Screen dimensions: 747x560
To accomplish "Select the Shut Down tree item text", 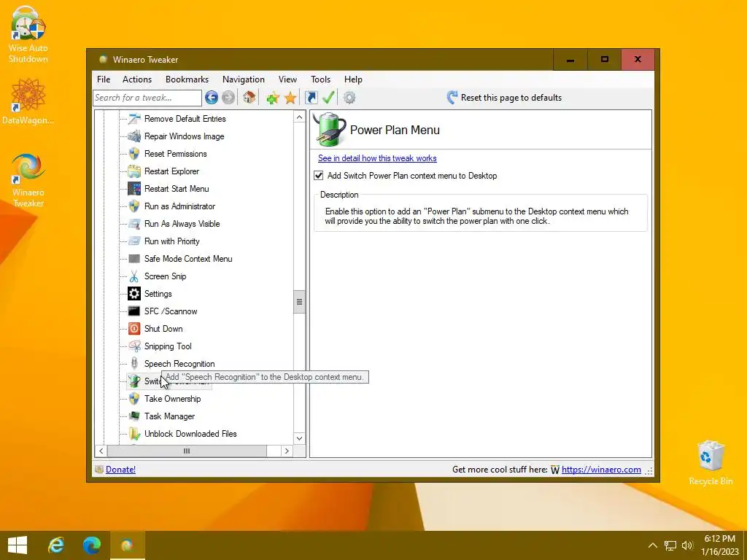I will [163, 329].
